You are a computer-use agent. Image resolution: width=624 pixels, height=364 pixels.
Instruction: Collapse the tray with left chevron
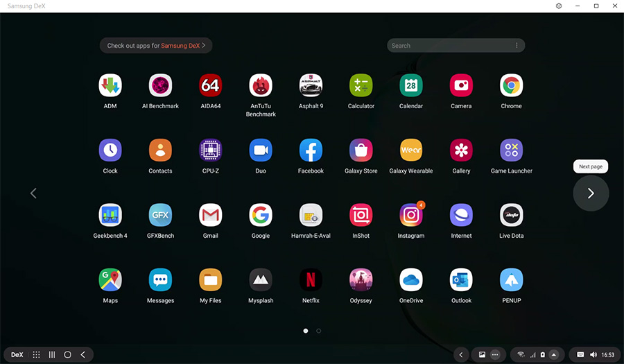461,354
